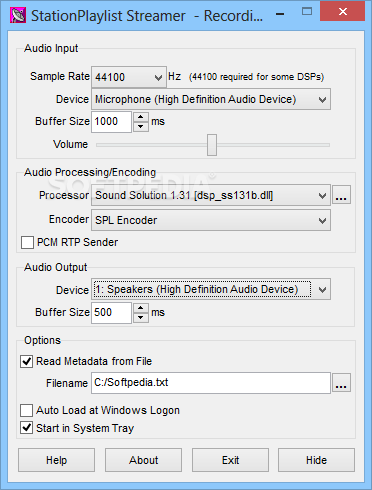Increase the Audio Output buffer size
Image resolution: width=372 pixels, height=490 pixels.
141,308
